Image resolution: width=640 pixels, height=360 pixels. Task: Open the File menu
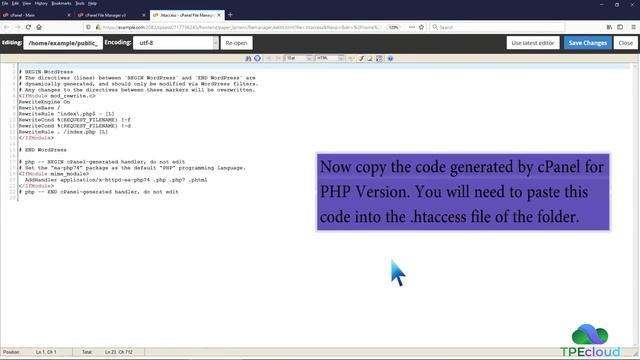[x=5, y=3]
